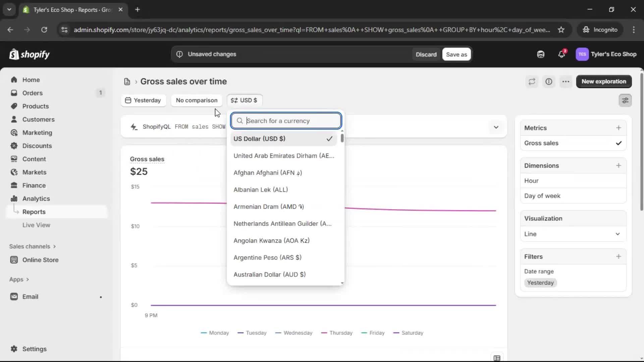
Task: Add a new metric with plus icon
Action: tap(619, 128)
